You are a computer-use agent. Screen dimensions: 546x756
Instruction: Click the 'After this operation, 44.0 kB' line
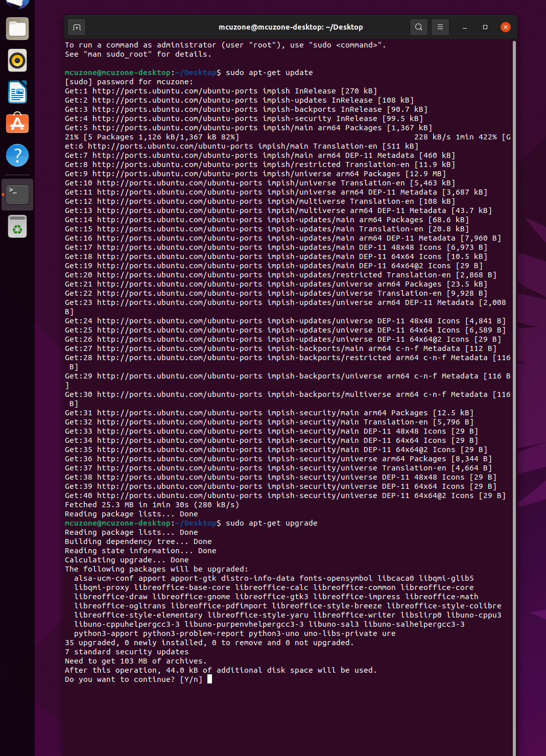point(221,670)
